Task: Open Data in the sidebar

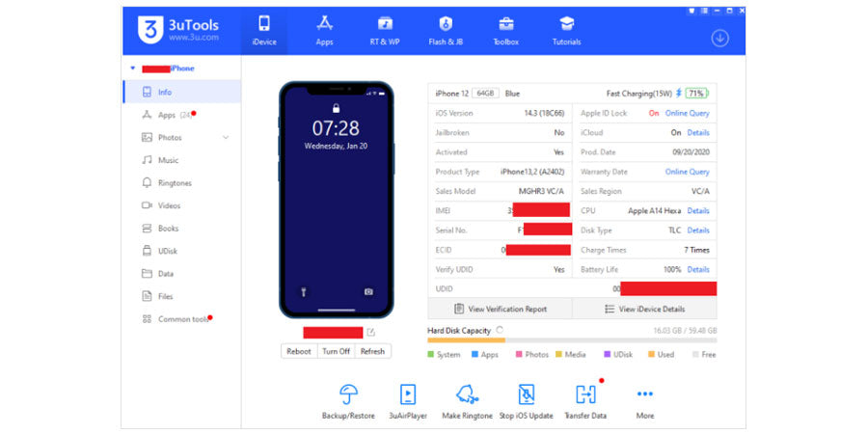Action: (181, 274)
